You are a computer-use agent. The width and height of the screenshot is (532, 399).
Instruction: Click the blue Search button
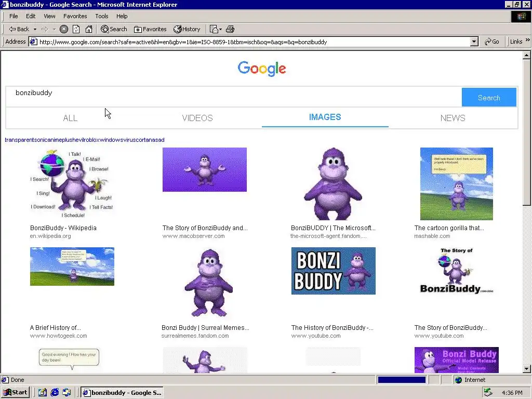tap(489, 97)
